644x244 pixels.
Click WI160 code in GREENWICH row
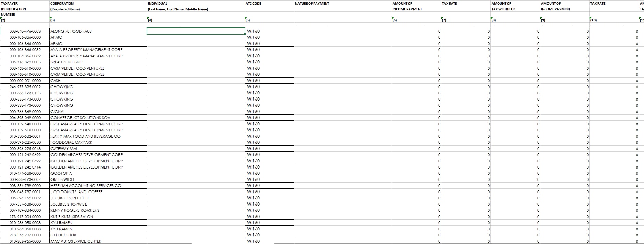tap(269, 179)
